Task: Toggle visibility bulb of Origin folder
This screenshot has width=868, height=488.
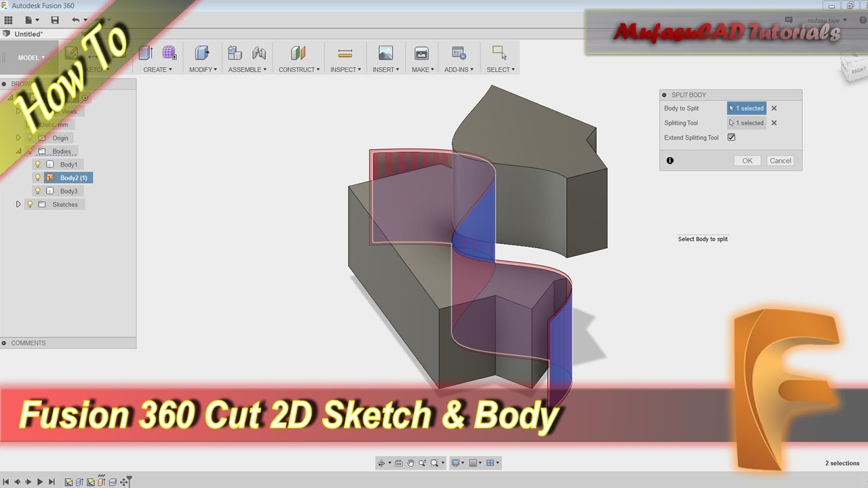Action: point(30,138)
